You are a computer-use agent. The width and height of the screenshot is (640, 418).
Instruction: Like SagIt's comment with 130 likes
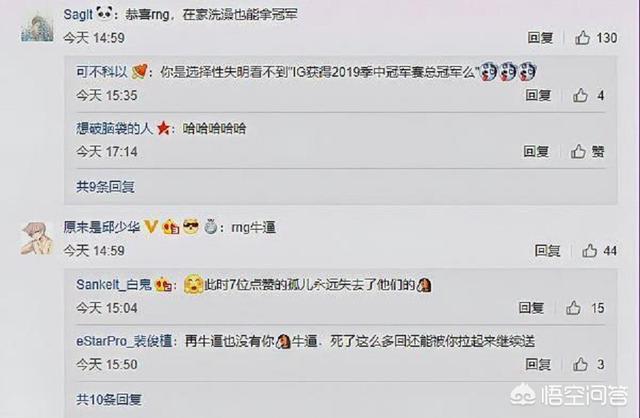[582, 38]
